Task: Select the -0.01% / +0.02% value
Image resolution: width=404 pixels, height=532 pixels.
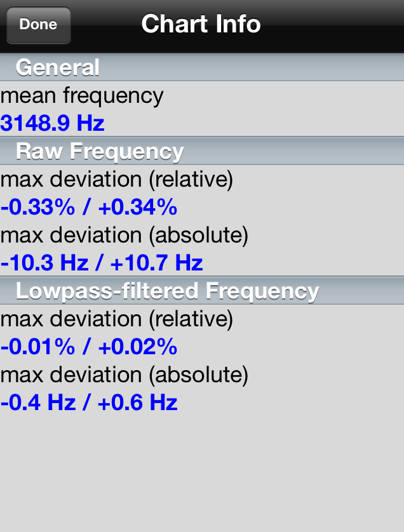Action: click(89, 347)
